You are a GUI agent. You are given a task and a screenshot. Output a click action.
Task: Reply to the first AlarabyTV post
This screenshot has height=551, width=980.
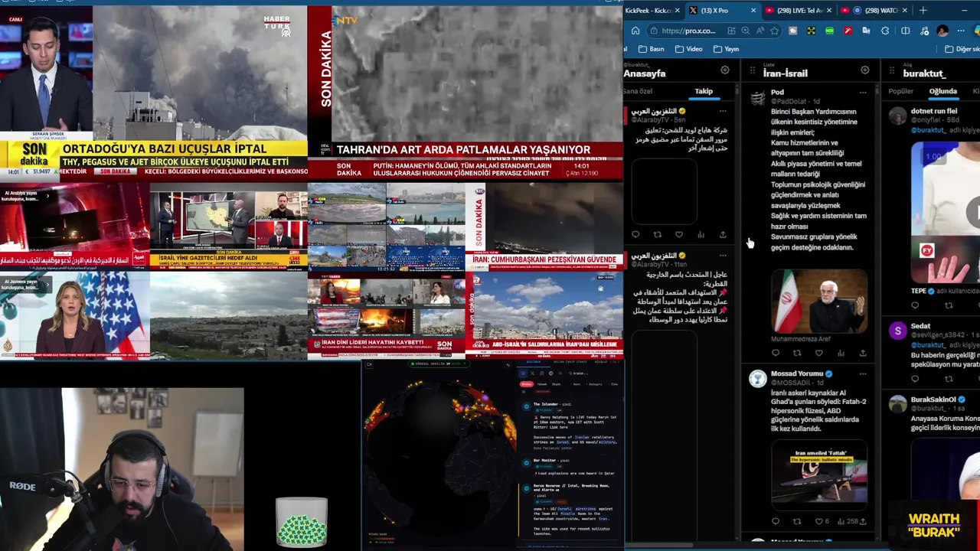[635, 234]
